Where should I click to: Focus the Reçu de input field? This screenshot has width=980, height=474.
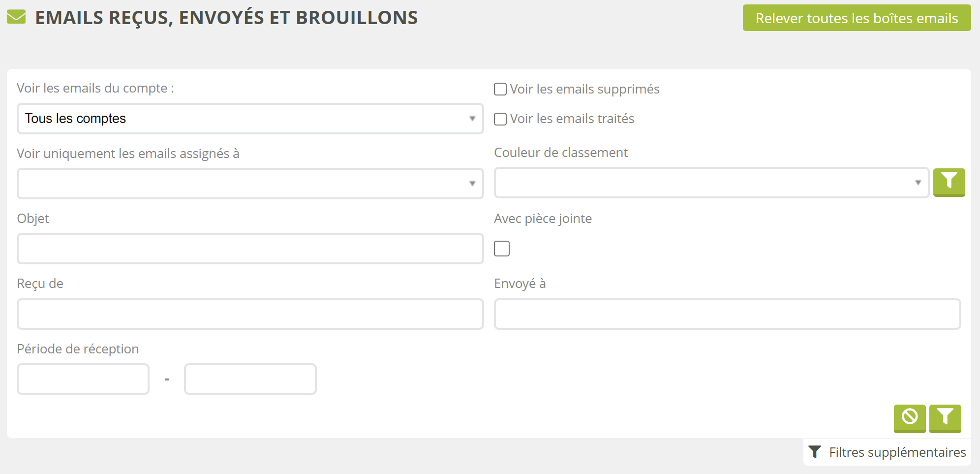250,314
